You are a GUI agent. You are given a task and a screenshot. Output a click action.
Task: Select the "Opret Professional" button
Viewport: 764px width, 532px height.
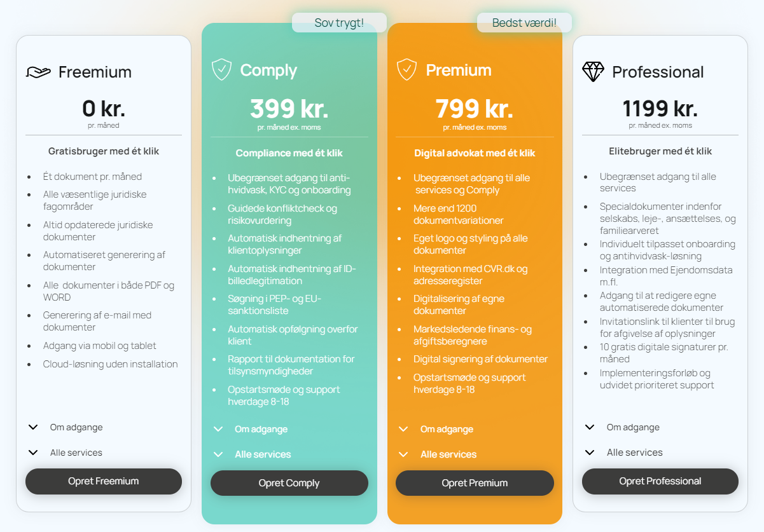click(x=660, y=481)
